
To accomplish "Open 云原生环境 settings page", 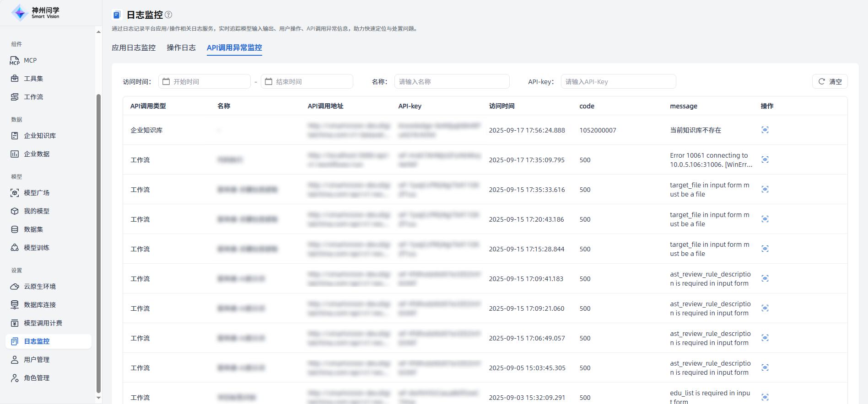I will click(39, 287).
